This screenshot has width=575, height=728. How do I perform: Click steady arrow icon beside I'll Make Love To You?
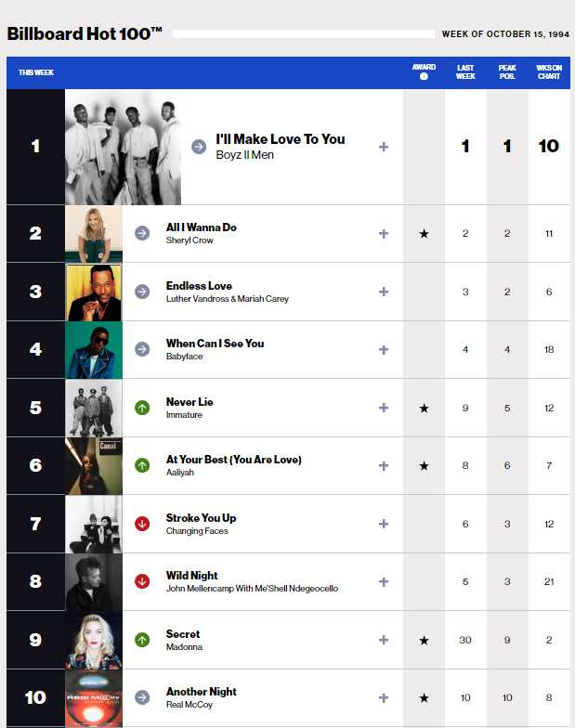click(199, 147)
